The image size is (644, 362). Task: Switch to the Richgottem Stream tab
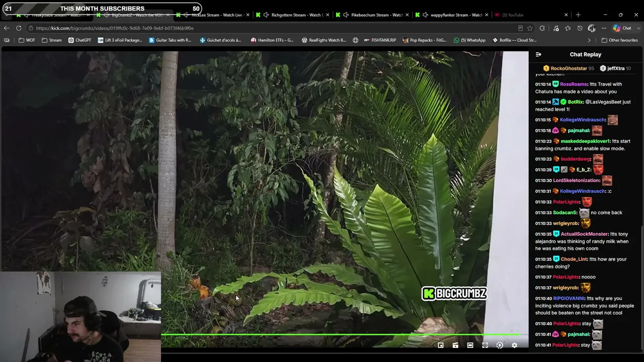coord(292,15)
